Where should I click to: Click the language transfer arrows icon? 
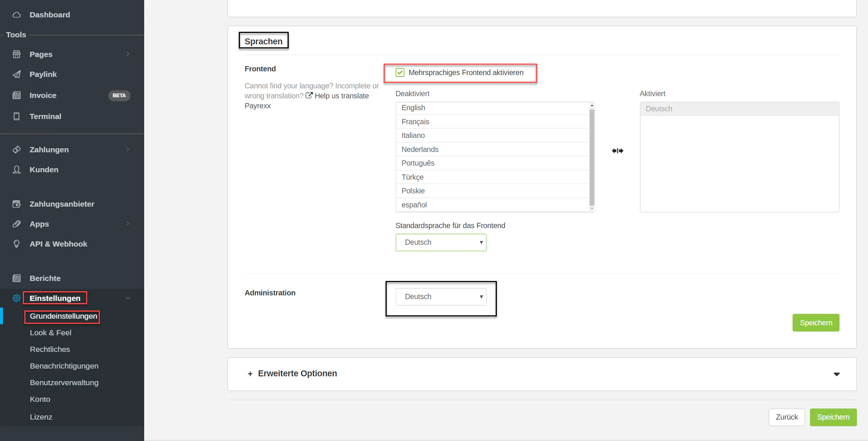pos(617,151)
